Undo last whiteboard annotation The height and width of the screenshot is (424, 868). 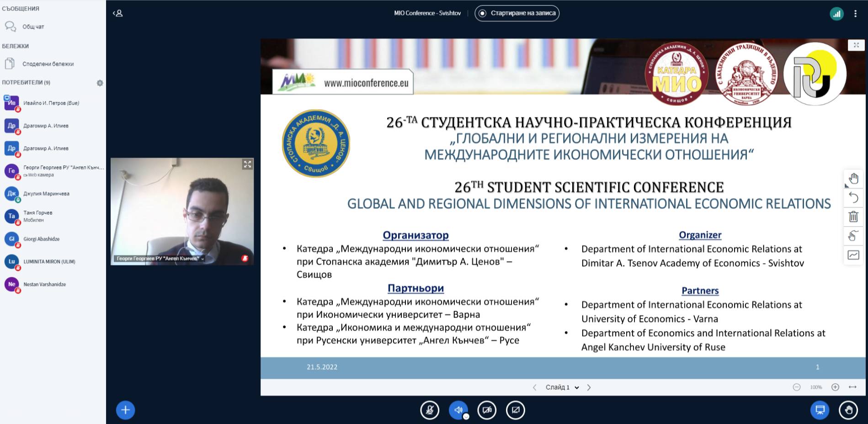[x=853, y=197]
